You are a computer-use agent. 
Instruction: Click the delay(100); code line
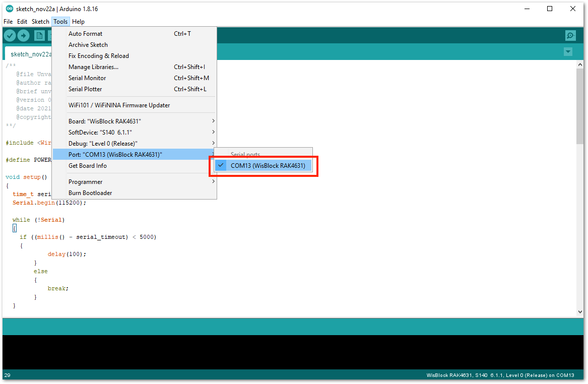(67, 254)
